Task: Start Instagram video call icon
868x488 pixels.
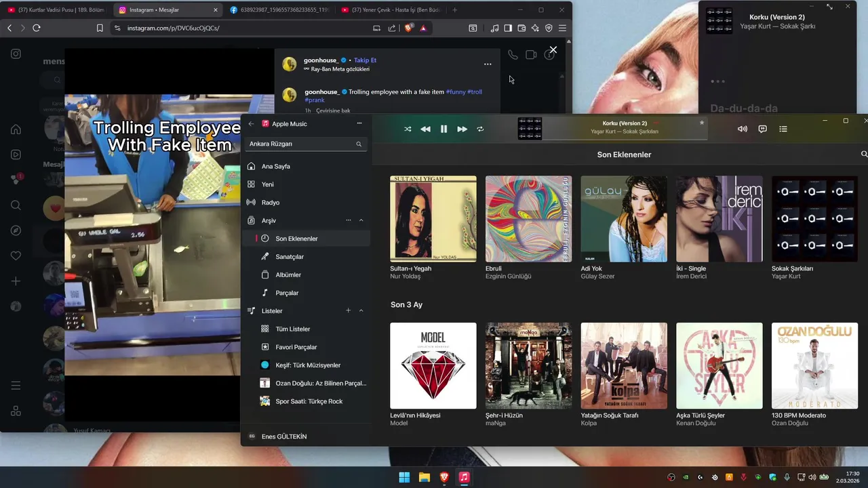Action: [531, 55]
